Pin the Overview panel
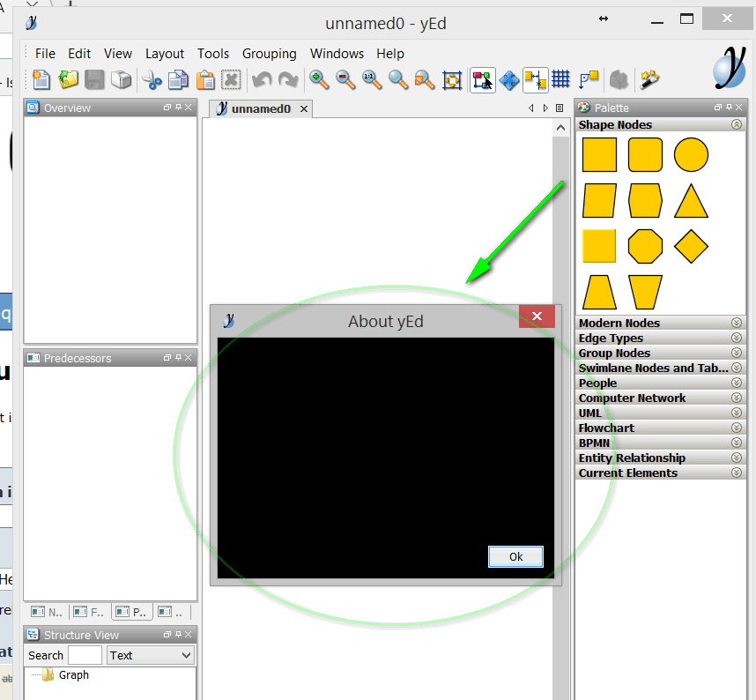Screen dimensions: 756x700 click(x=178, y=107)
